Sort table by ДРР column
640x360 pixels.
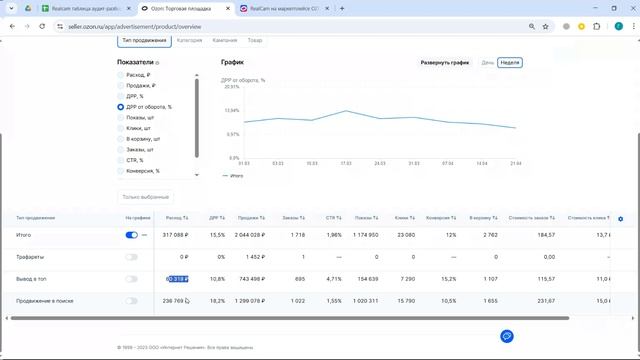click(x=217, y=218)
